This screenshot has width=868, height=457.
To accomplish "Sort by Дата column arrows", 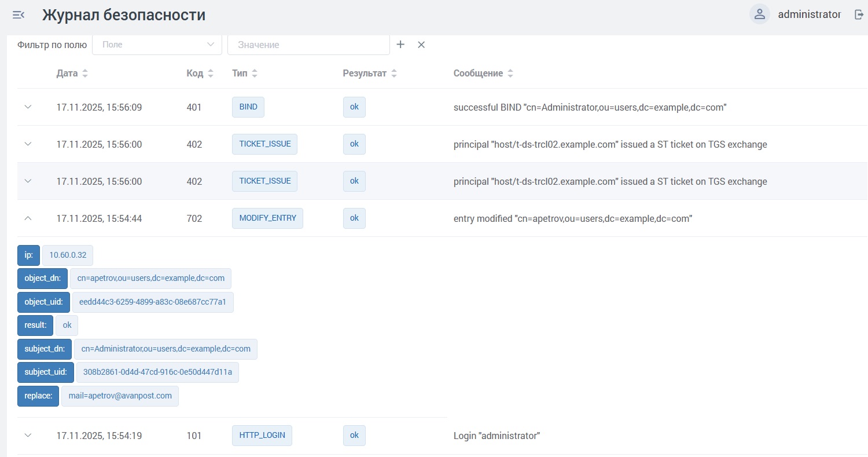I will pos(85,74).
